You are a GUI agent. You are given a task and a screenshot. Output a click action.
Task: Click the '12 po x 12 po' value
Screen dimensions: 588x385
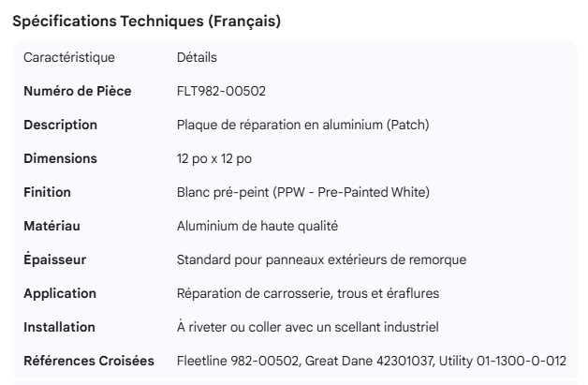click(213, 159)
